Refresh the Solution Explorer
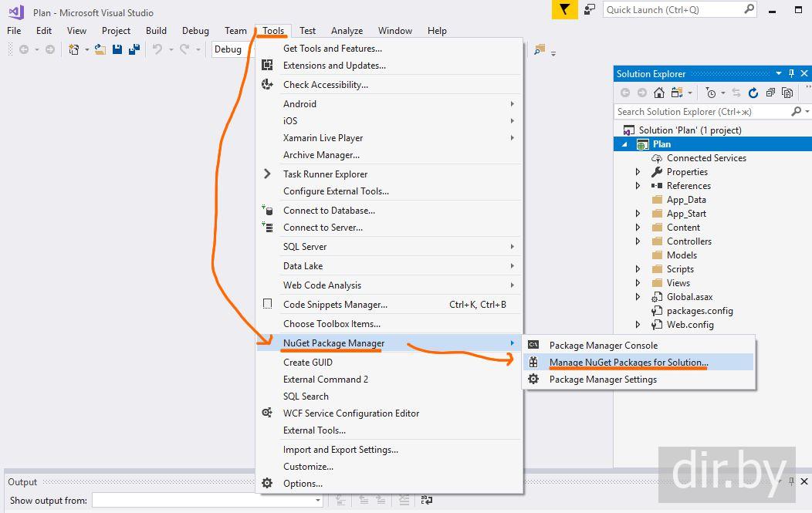The height and width of the screenshot is (513, 812). pos(753,93)
